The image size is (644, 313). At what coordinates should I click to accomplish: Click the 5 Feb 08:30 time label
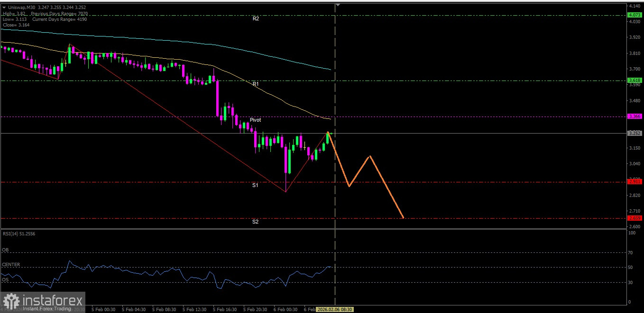click(x=164, y=309)
